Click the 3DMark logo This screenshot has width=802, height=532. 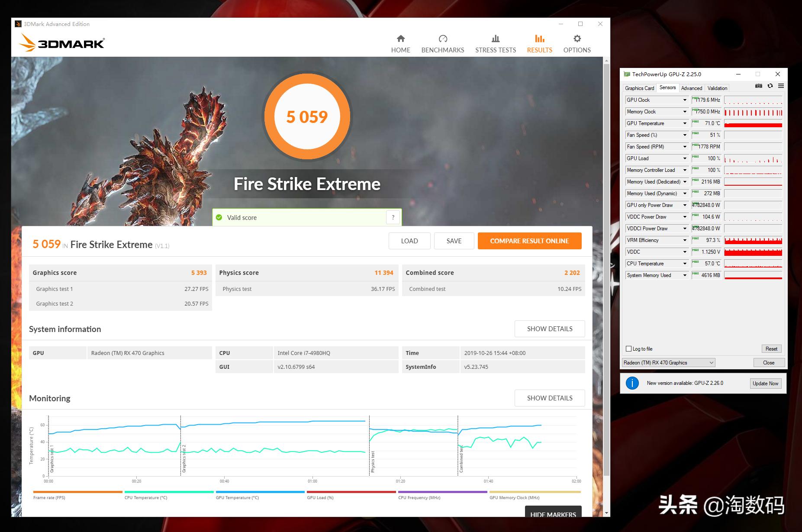(x=61, y=42)
